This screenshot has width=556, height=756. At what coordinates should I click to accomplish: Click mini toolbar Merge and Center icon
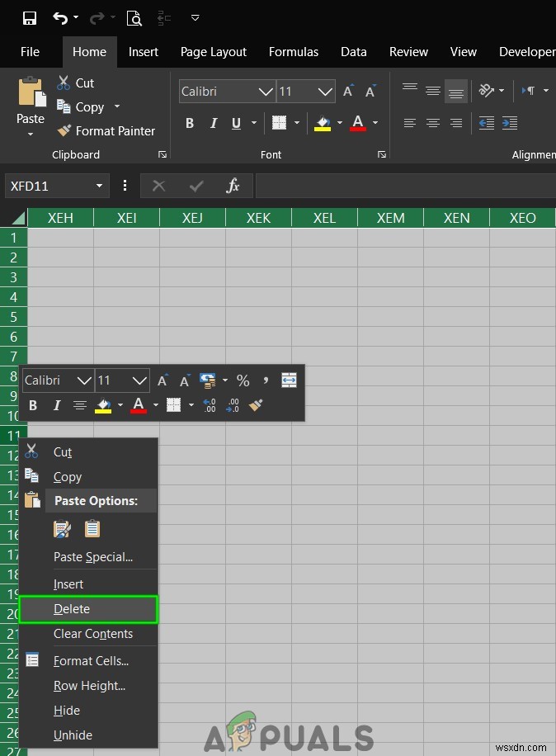tap(289, 380)
